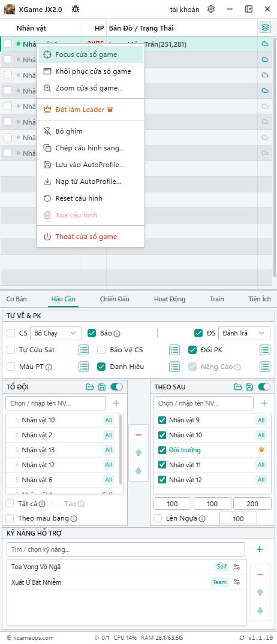
Task: Uncheck Đổi PK checkbox
Action: click(x=192, y=350)
